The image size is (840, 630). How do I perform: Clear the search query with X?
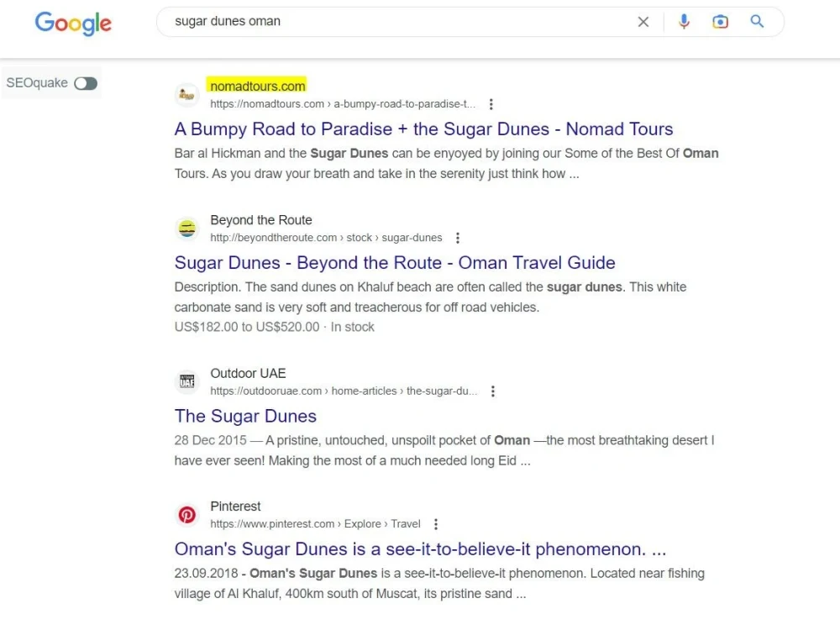click(643, 22)
